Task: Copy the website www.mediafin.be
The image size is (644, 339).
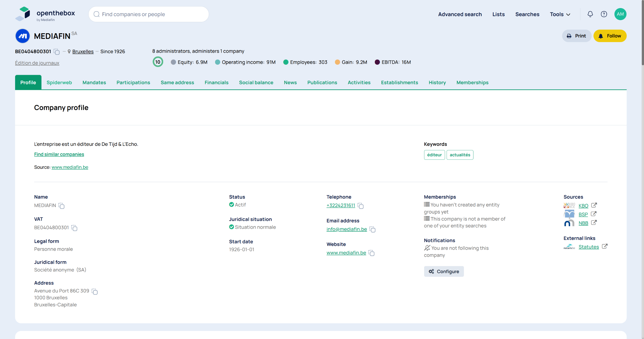Action: [372, 253]
